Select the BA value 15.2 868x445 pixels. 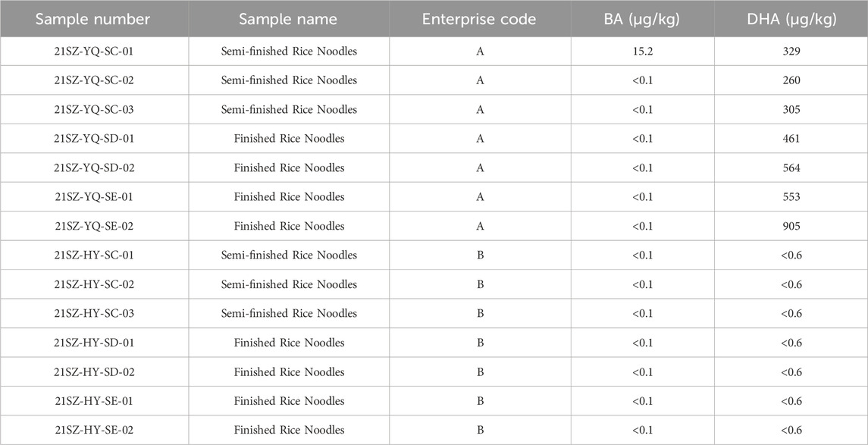tap(642, 52)
